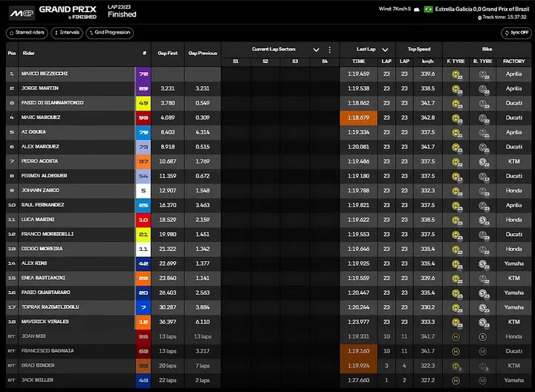Expand the Last Lap dropdown chevron
Screen dimensions: 535x392
click(385, 50)
